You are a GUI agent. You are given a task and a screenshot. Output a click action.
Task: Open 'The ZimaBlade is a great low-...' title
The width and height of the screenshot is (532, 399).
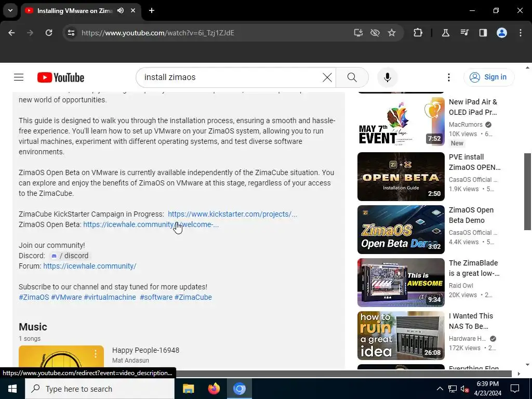click(x=474, y=268)
